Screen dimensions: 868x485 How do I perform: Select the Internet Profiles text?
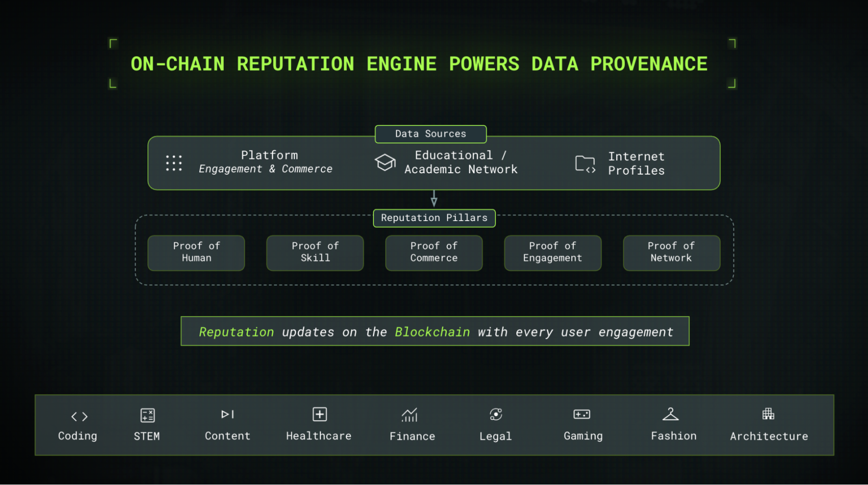(x=636, y=163)
